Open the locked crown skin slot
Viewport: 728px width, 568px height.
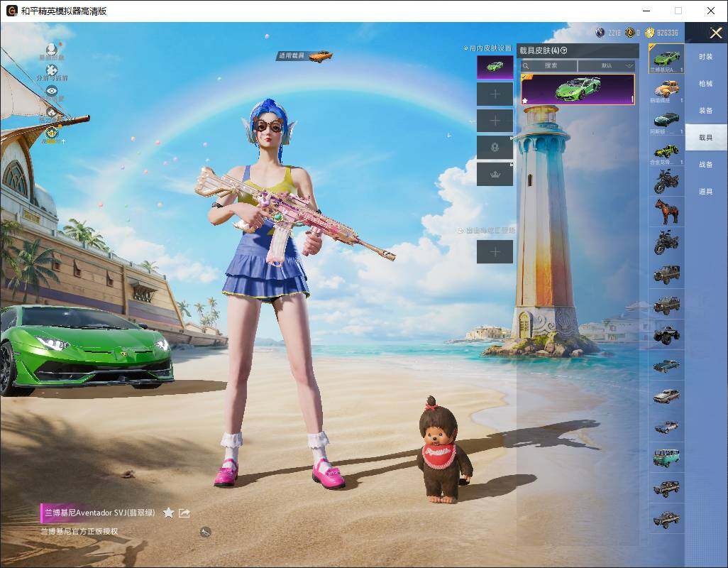tap(495, 174)
